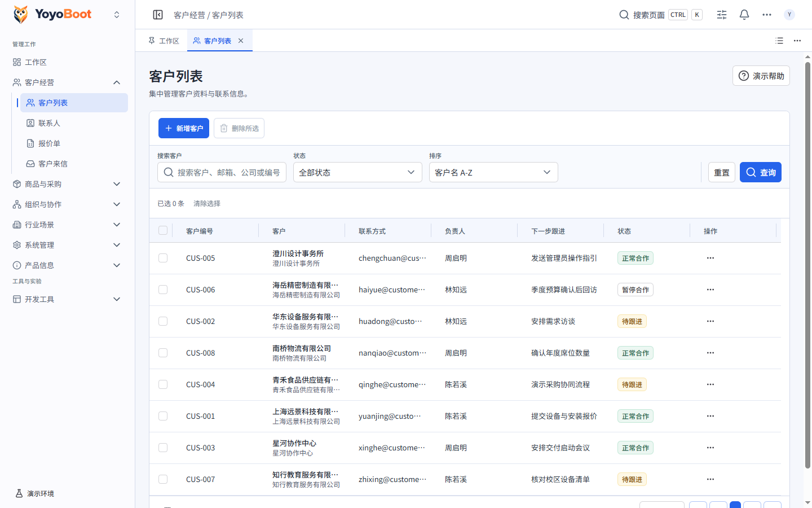Viewport: 812px width, 508px height.
Task: Open the 客户名 A-Z sort dropdown
Action: pos(493,172)
